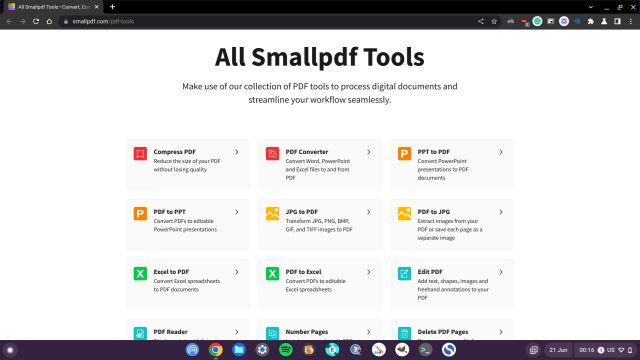Click the PDF to Excel chevron arrow
This screenshot has width=640, height=360.
(x=369, y=272)
